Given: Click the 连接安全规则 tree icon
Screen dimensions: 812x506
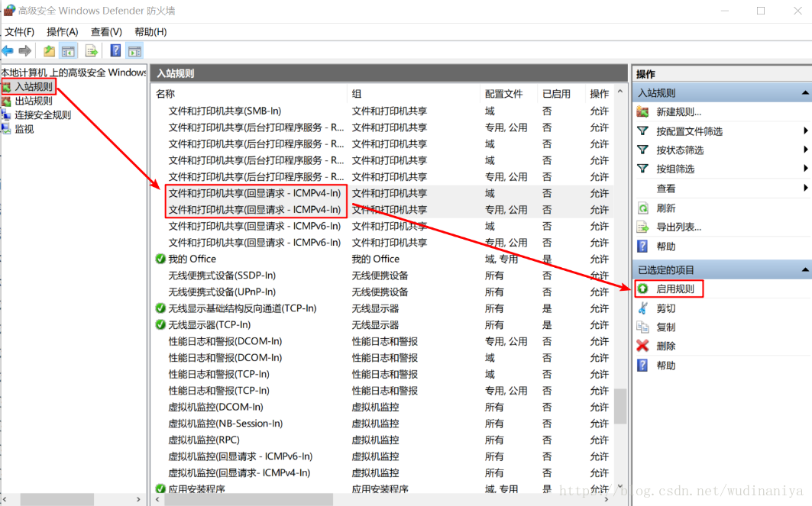Looking at the screenshot, I should (x=6, y=114).
